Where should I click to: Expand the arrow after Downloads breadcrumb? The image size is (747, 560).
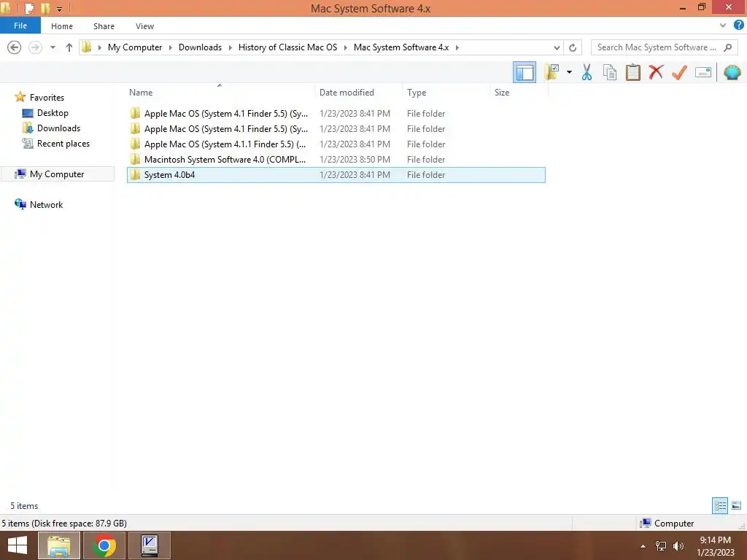tap(230, 47)
